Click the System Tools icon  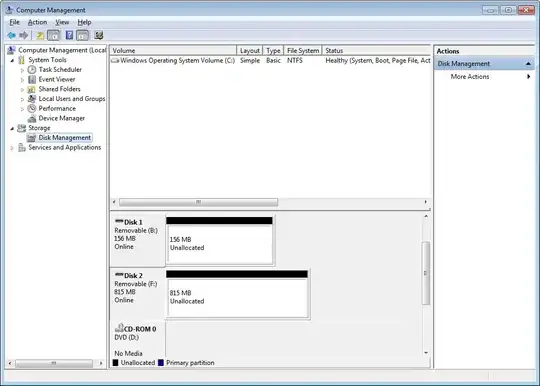[x=22, y=60]
